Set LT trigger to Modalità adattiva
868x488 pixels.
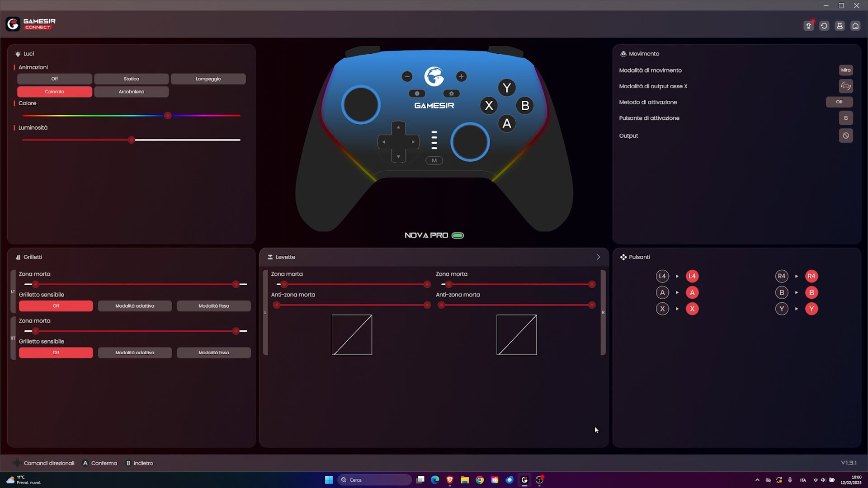[x=135, y=306]
